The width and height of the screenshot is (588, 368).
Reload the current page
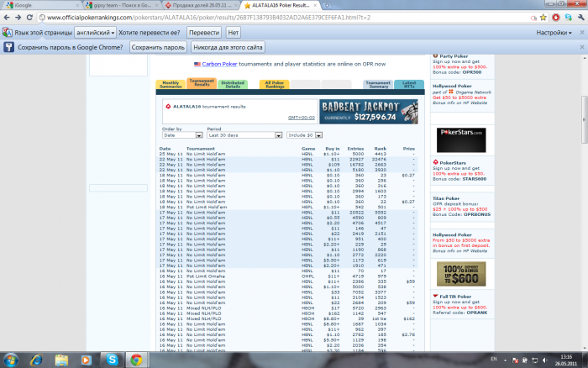(29, 18)
